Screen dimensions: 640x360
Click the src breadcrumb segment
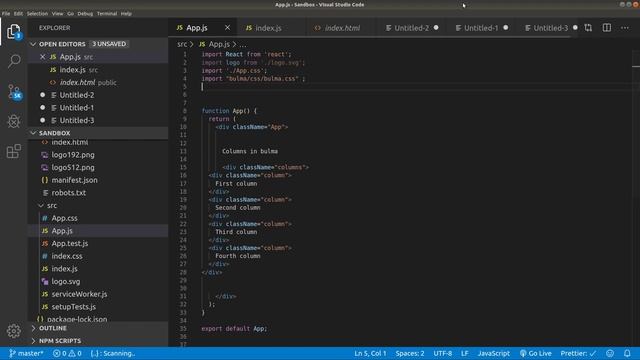tap(182, 44)
